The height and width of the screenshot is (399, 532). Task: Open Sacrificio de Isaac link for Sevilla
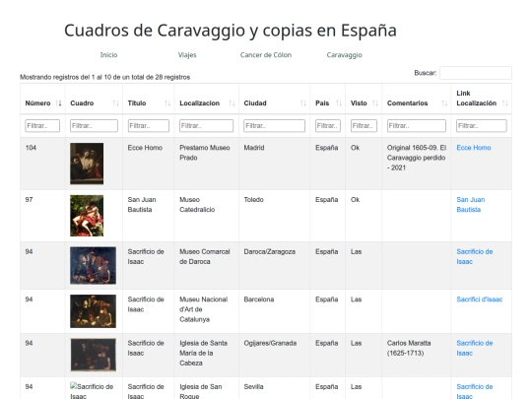[x=474, y=391]
